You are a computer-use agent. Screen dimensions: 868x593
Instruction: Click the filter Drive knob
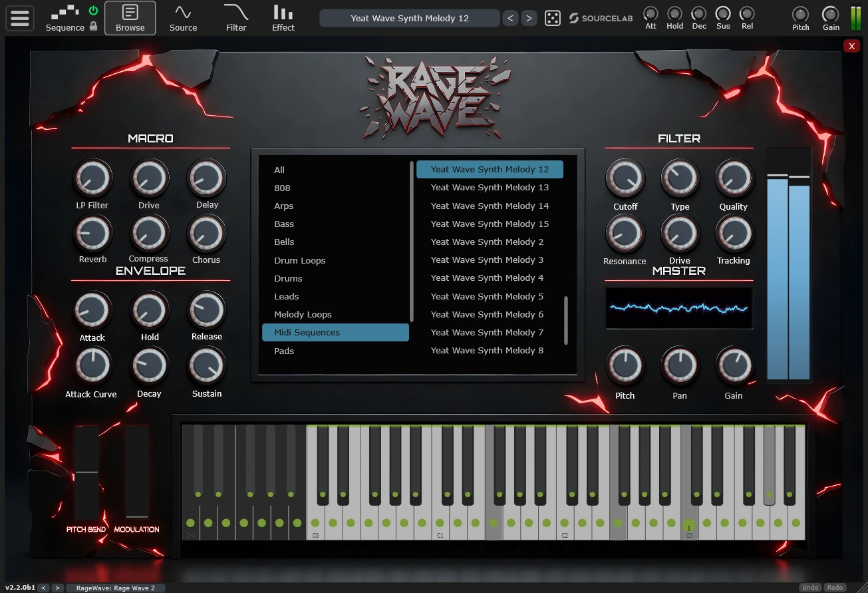click(x=680, y=234)
